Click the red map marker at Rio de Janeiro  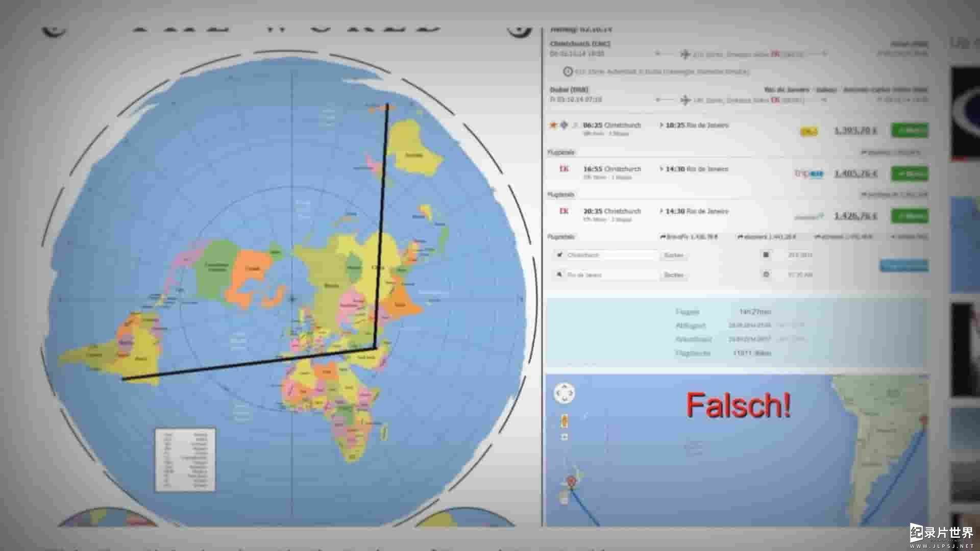click(923, 421)
